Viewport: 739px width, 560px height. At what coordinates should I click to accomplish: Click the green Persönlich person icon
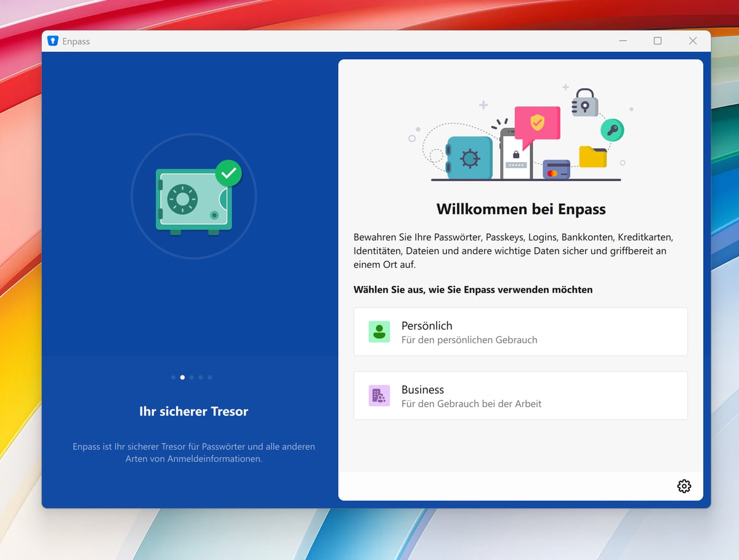(379, 331)
